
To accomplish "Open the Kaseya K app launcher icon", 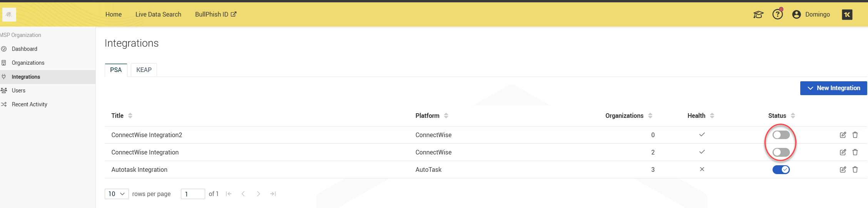I will (847, 15).
